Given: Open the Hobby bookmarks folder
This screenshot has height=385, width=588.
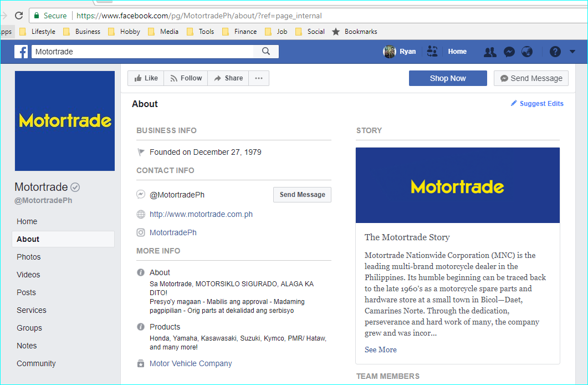Looking at the screenshot, I should click(124, 32).
